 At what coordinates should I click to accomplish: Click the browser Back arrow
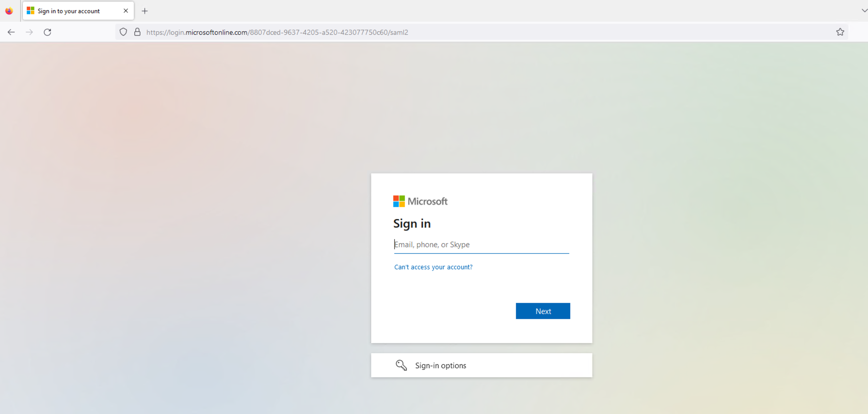click(11, 32)
